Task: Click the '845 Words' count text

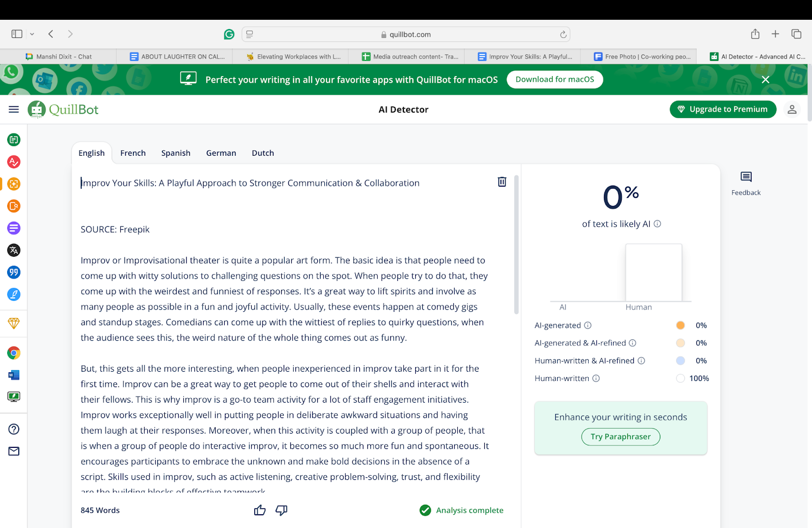Action: [100, 510]
